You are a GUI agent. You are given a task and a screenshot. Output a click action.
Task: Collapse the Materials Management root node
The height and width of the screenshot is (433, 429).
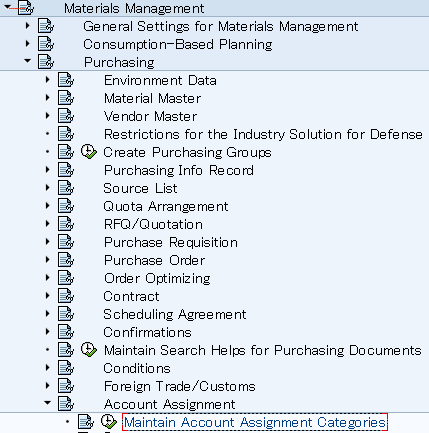7,7
